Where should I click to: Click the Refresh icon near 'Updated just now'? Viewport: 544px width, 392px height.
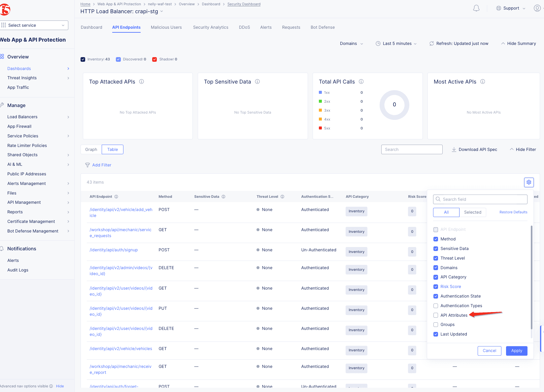tap(431, 43)
